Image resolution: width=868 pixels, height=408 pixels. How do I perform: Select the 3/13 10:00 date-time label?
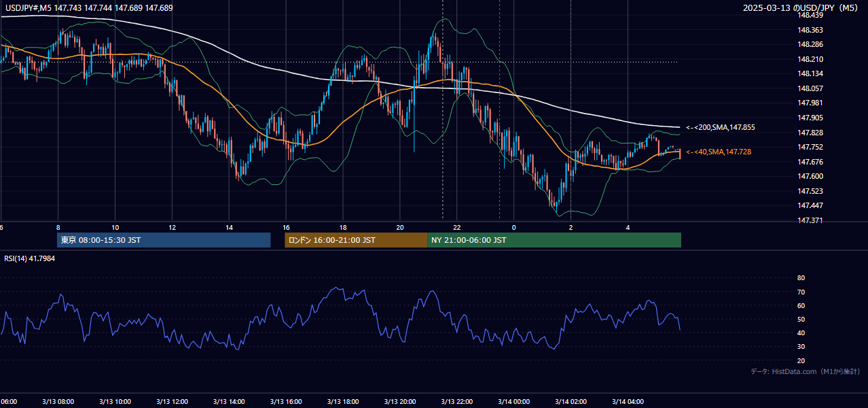coord(115,402)
